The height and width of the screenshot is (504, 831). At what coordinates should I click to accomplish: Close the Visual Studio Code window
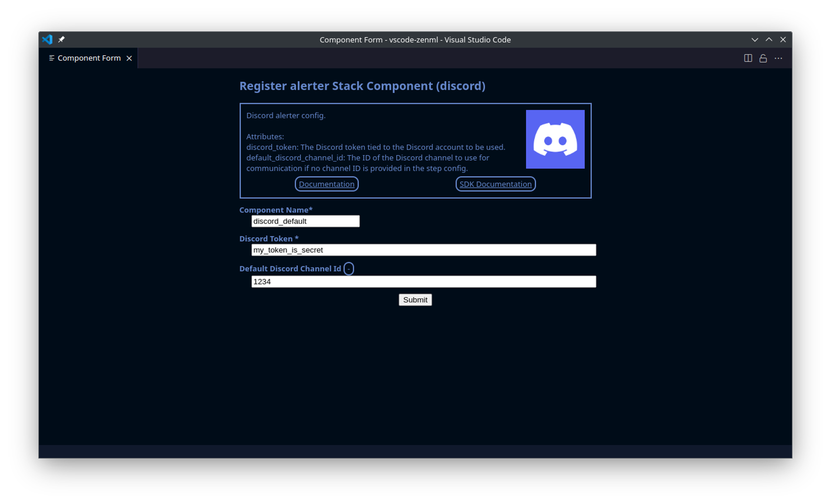pos(783,39)
